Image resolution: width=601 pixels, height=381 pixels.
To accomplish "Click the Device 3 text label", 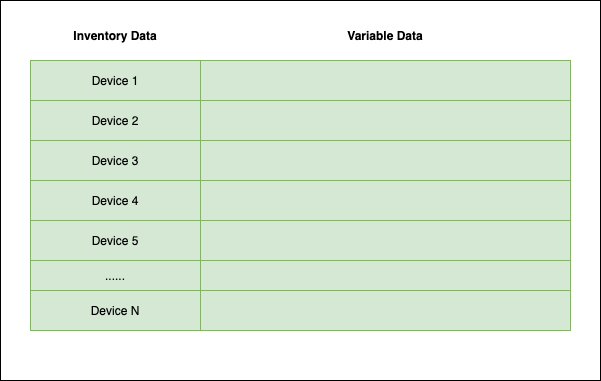I will pyautogui.click(x=115, y=161).
